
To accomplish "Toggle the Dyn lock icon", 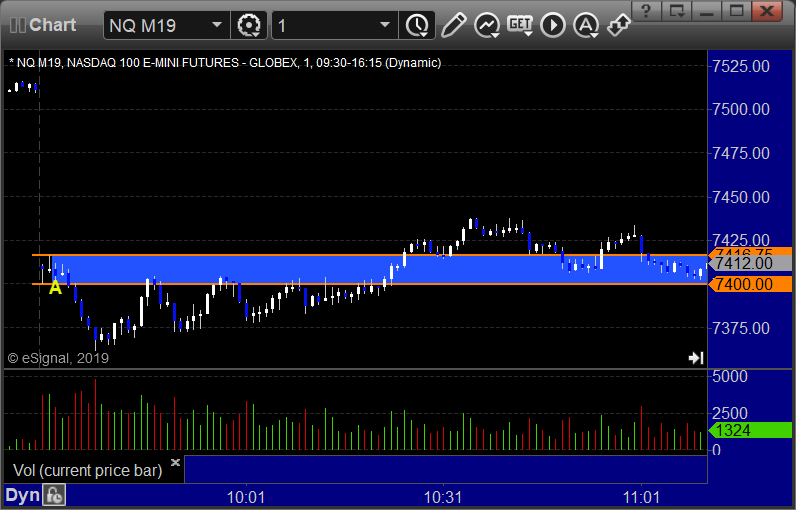I will [x=54, y=496].
